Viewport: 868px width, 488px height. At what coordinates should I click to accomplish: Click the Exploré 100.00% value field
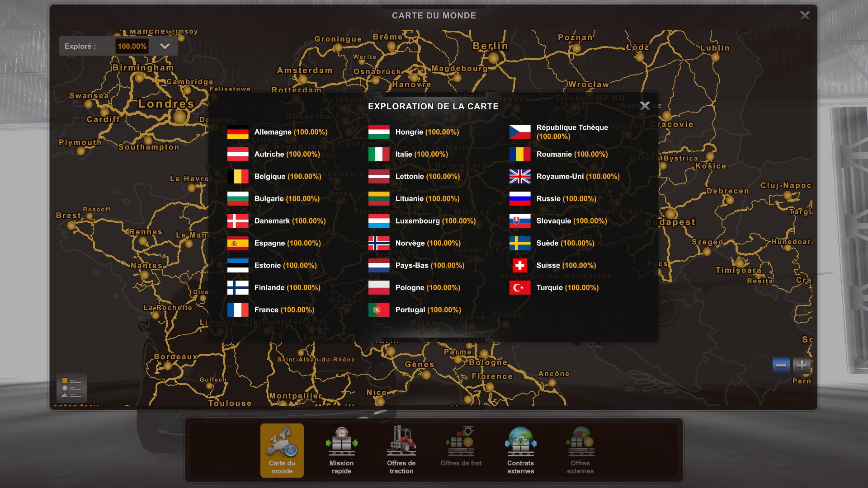[x=132, y=46]
